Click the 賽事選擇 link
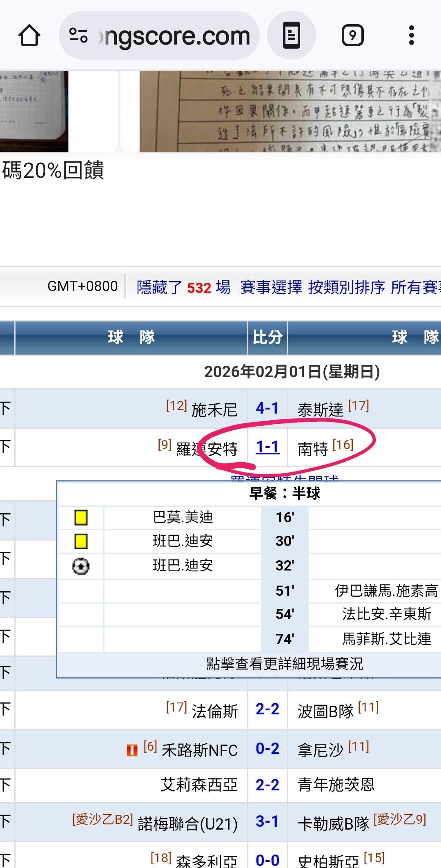The width and height of the screenshot is (441, 868). (x=271, y=287)
